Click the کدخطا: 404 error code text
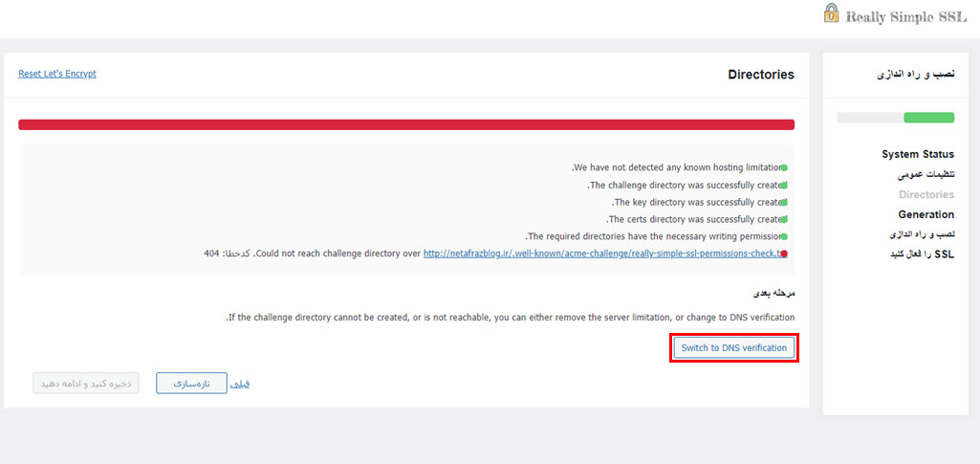Image resolution: width=980 pixels, height=464 pixels. click(x=227, y=254)
